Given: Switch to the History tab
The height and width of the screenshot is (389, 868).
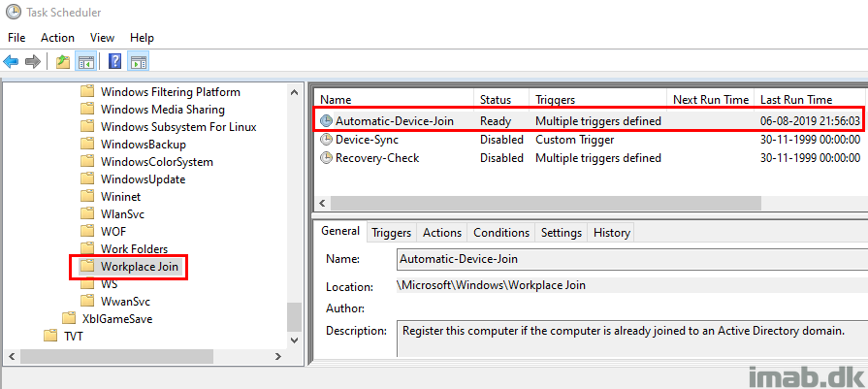Looking at the screenshot, I should (x=612, y=233).
